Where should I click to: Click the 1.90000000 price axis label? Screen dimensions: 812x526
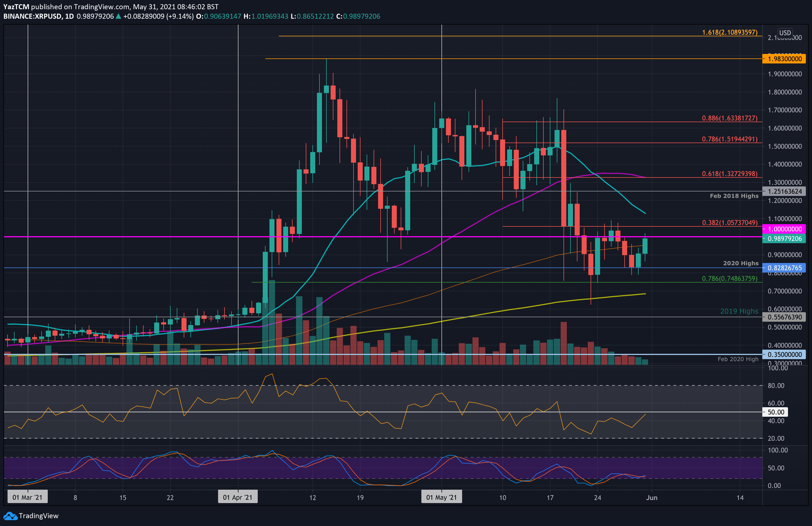[x=785, y=74]
